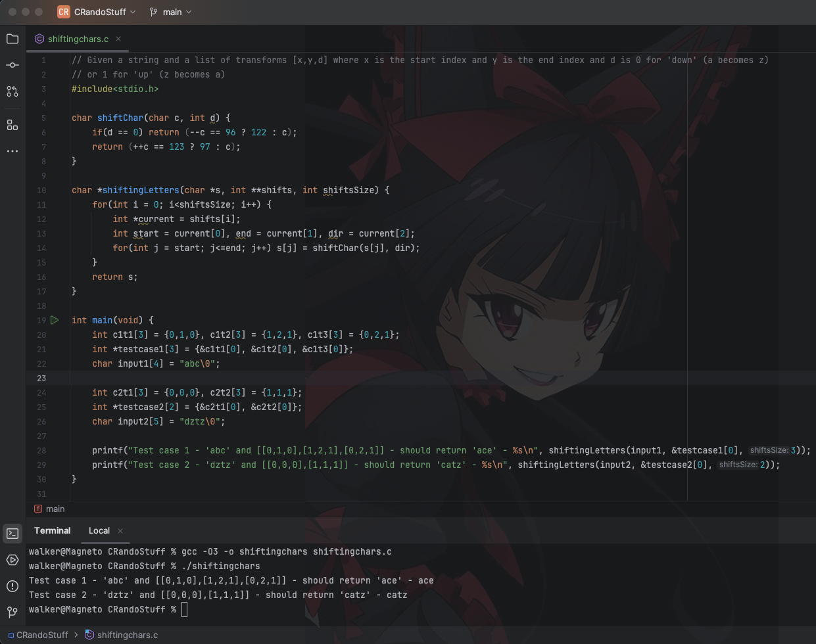
Task: Click the main function icon in breadcrumbs
Action: [38, 509]
